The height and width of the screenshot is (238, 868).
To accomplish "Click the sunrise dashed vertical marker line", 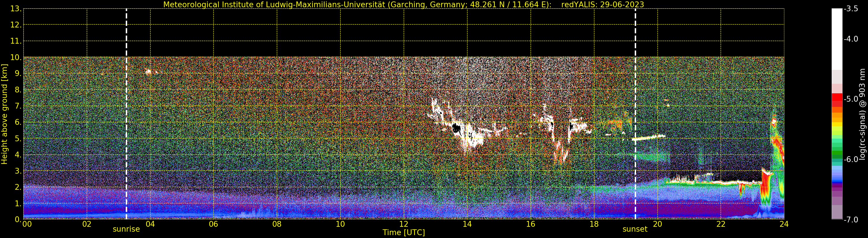I will (x=126, y=114).
